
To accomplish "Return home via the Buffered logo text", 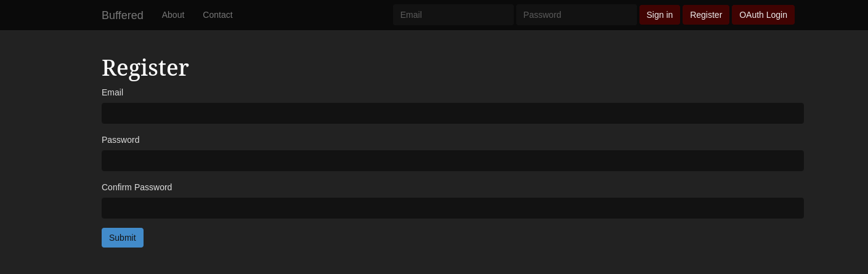I will pos(122,15).
